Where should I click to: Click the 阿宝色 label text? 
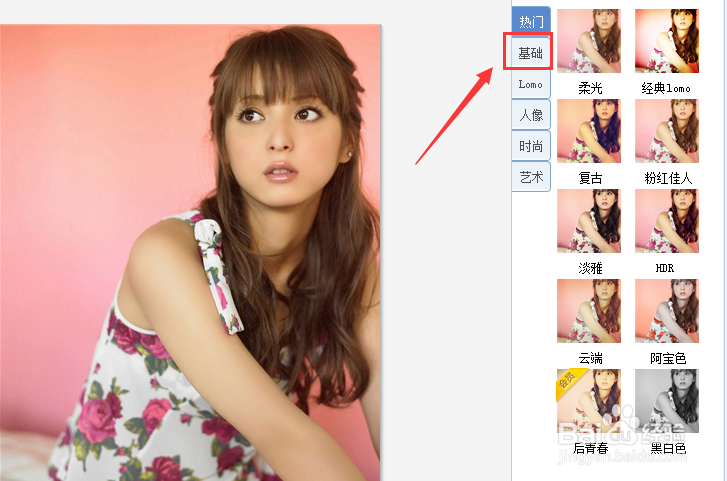tap(668, 358)
